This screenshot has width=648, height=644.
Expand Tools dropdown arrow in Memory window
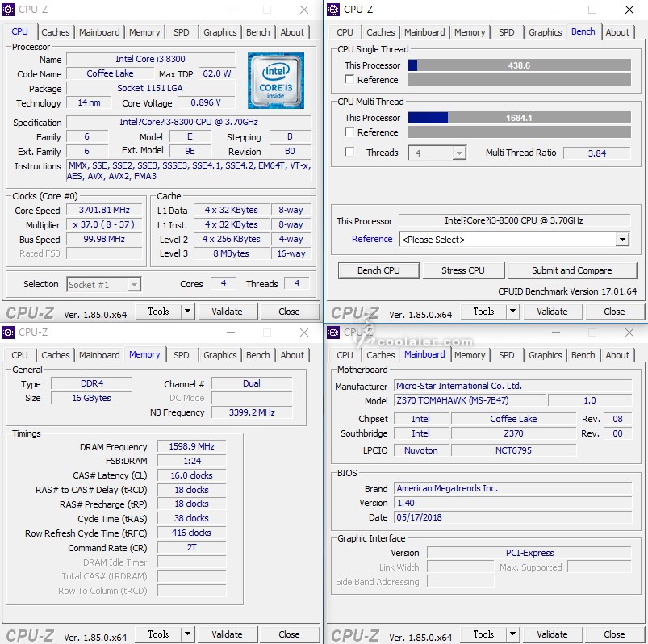tap(188, 634)
